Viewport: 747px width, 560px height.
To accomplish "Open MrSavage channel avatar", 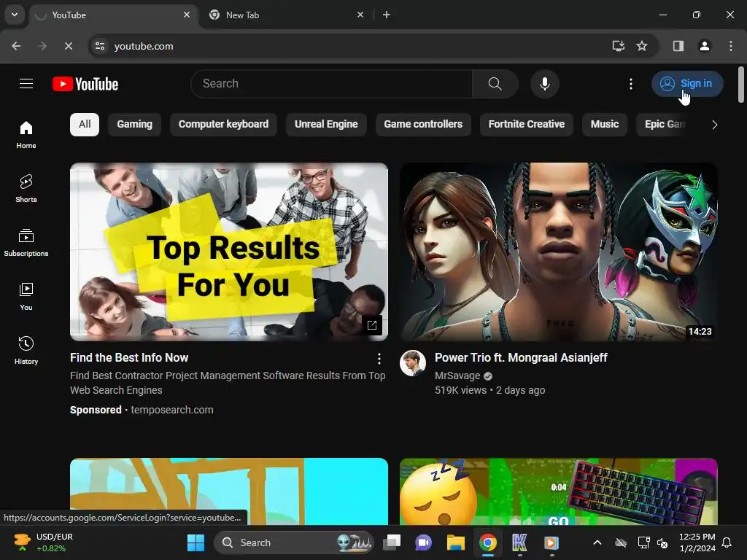I will point(413,363).
